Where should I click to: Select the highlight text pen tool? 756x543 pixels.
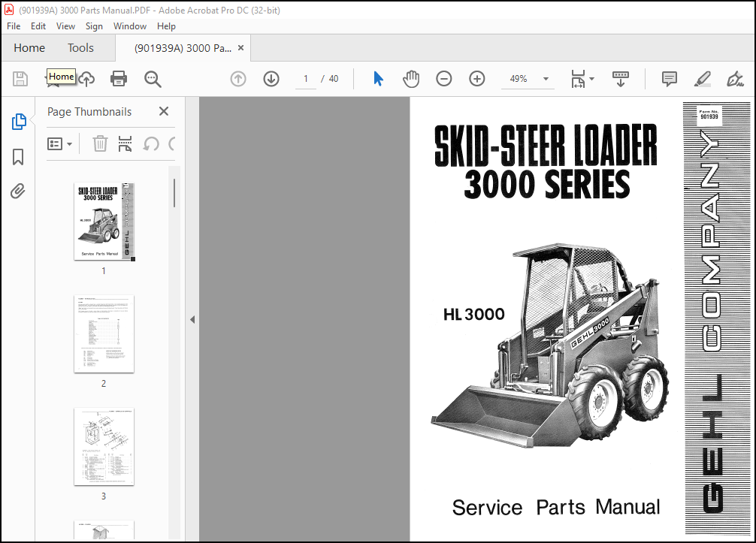(703, 79)
